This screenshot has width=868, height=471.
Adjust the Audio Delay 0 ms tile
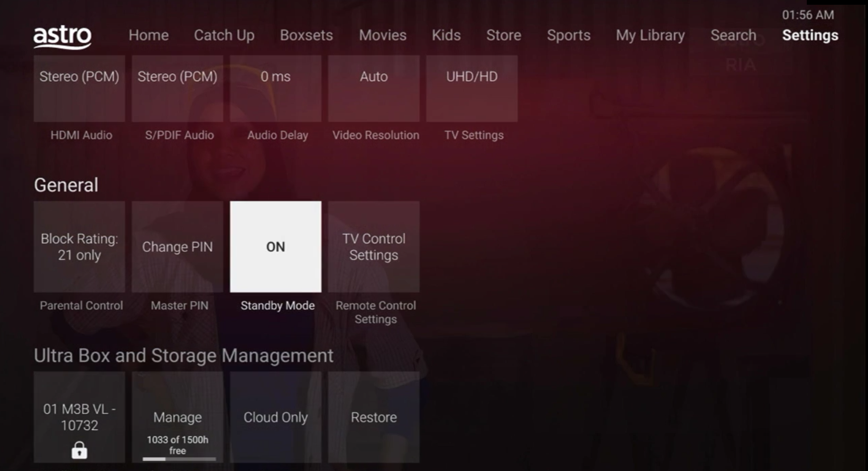click(276, 88)
